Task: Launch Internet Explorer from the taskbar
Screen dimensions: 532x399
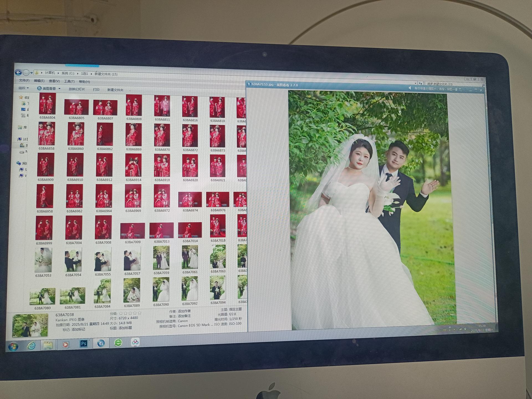Action: 31,345
